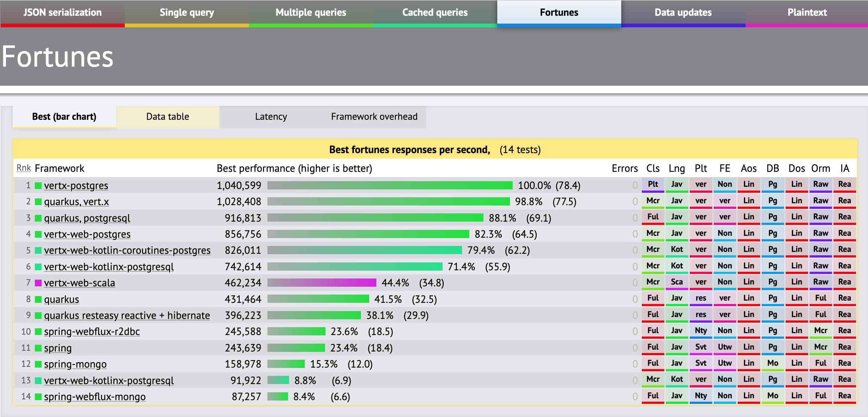The image size is (868, 417).
Task: Open the Framework overhead tab
Action: (x=374, y=117)
